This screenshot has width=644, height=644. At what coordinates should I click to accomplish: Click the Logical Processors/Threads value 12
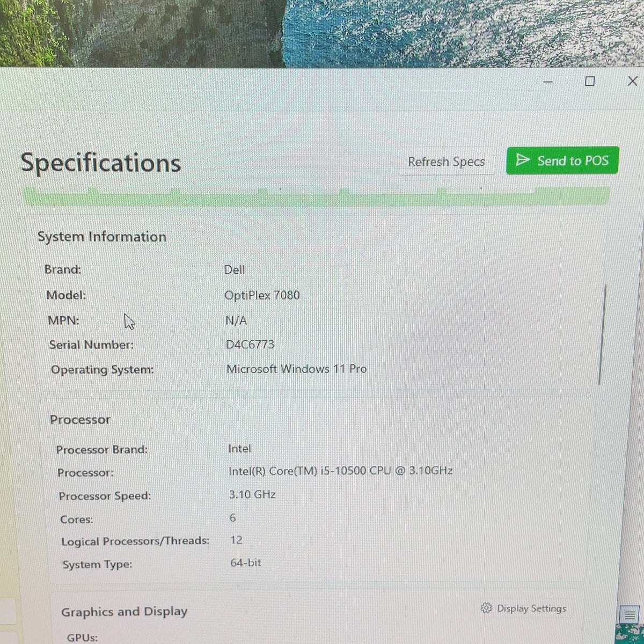236,540
